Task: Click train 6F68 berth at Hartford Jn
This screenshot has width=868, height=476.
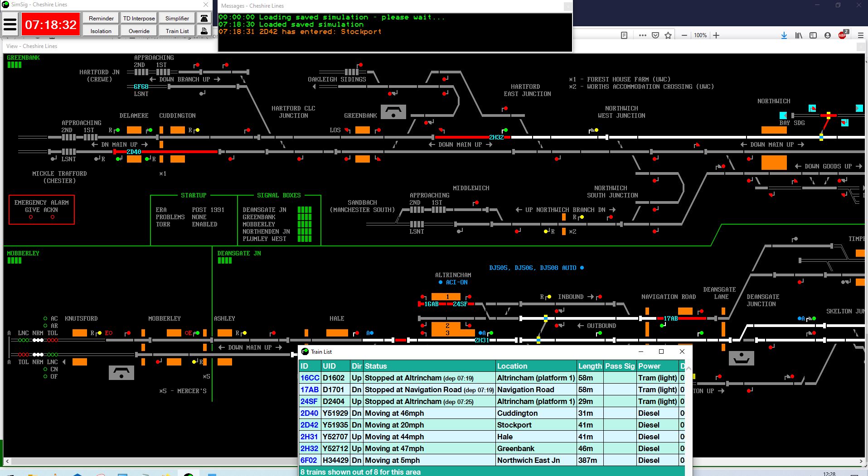Action: [x=141, y=87]
